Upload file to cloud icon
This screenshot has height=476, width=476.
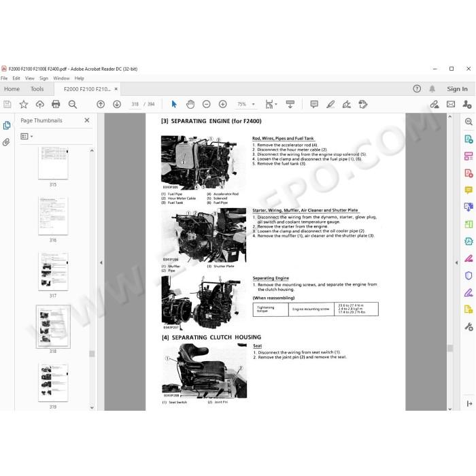[x=39, y=105]
